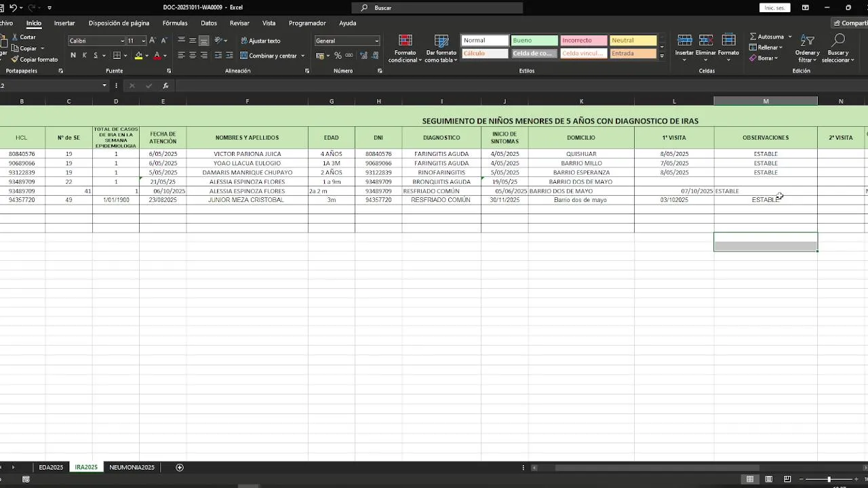Screen dimensions: 868x488
Task: Open Formato condicional menu
Action: tap(406, 48)
